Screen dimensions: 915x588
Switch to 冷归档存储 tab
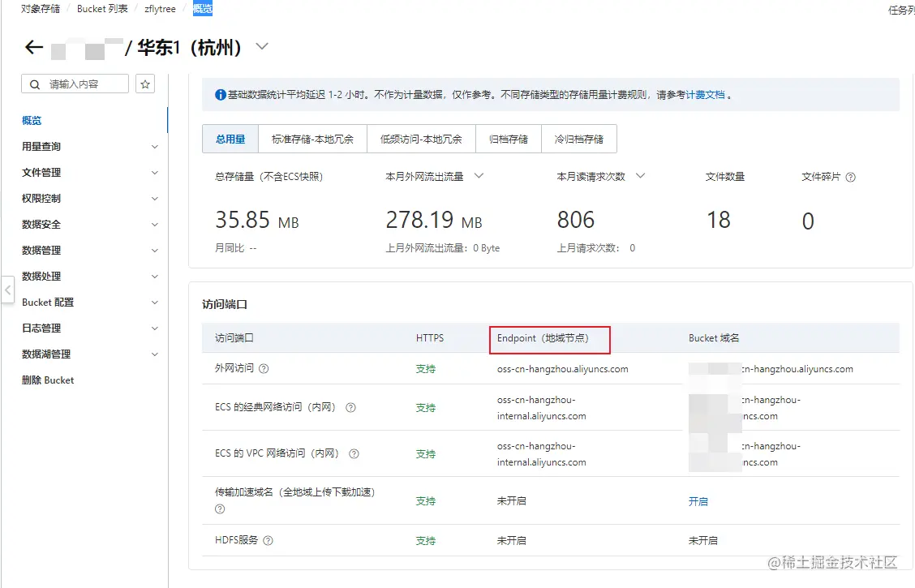579,139
